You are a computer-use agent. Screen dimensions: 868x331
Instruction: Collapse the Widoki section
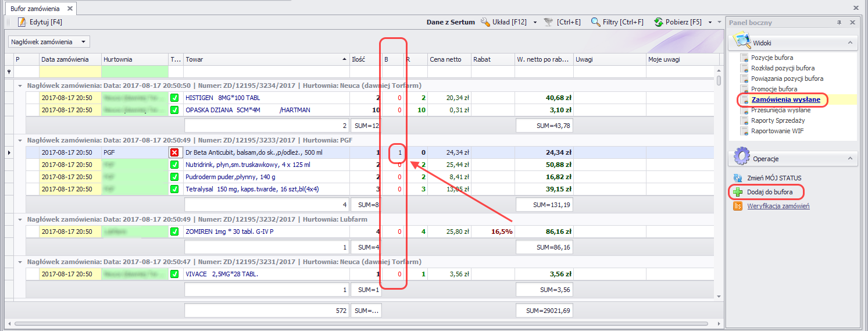pos(849,43)
